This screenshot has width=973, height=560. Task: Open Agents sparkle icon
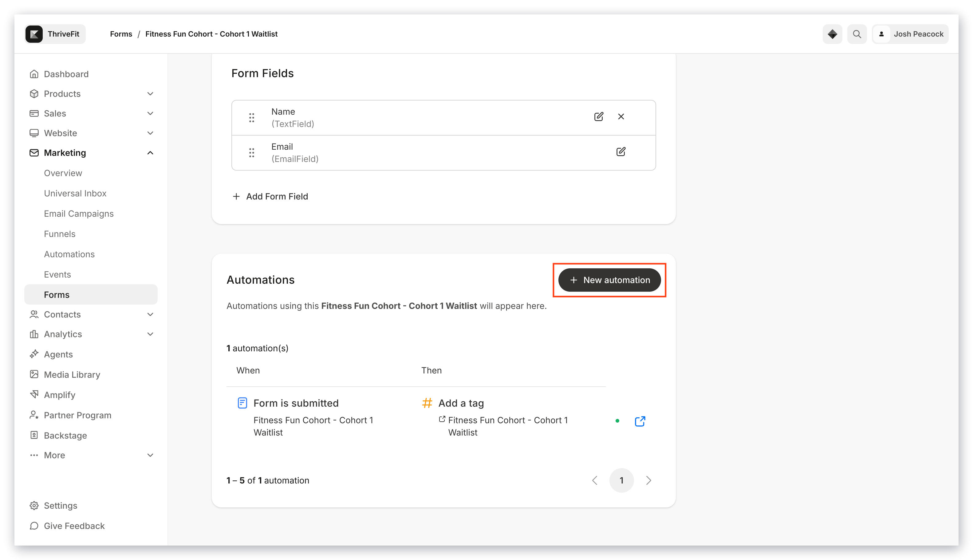pos(34,354)
